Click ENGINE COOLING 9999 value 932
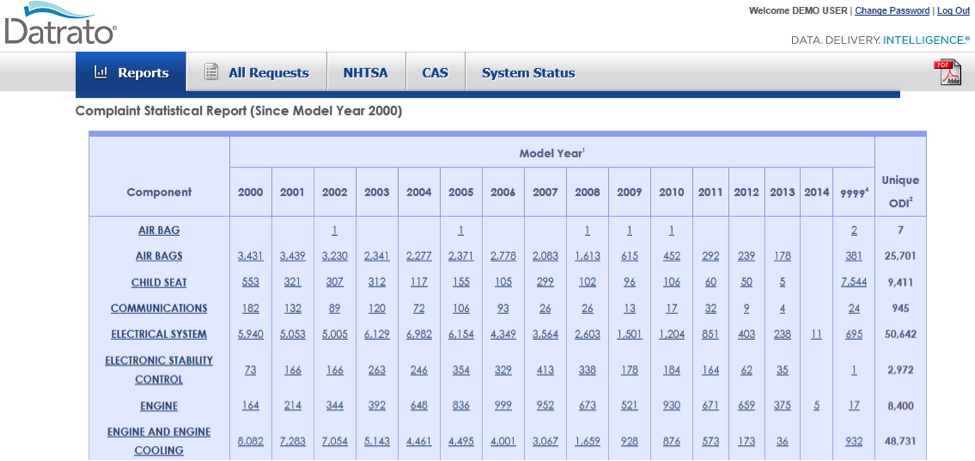Viewport: 975px width, 461px height. click(x=854, y=441)
